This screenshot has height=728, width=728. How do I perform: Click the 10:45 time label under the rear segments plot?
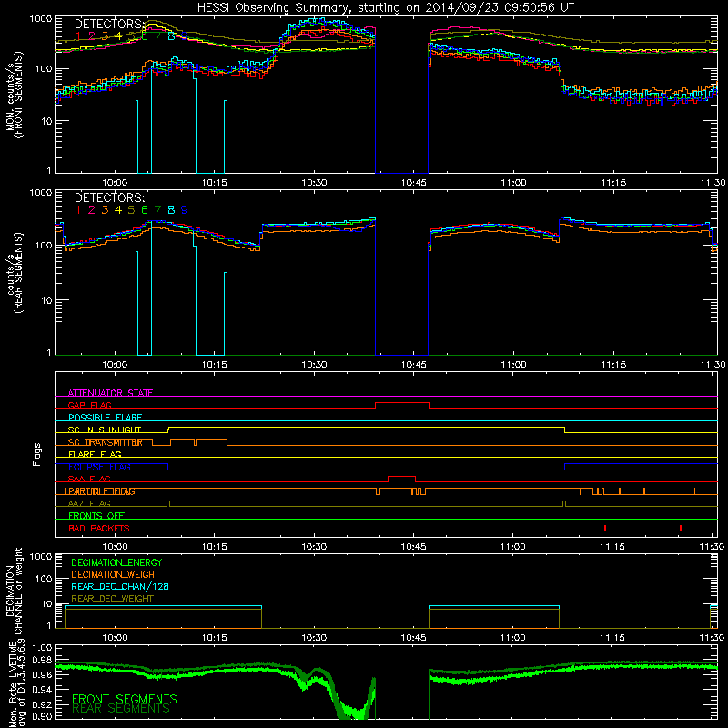click(x=414, y=365)
